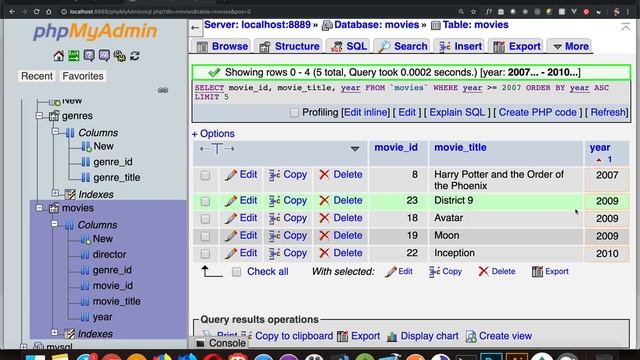Image resolution: width=640 pixels, height=360 pixels.
Task: Open the row options dropdown arrow
Action: coord(355,149)
